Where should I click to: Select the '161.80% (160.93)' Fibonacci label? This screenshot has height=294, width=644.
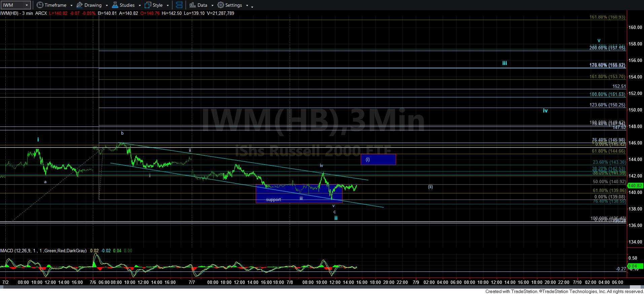[607, 17]
